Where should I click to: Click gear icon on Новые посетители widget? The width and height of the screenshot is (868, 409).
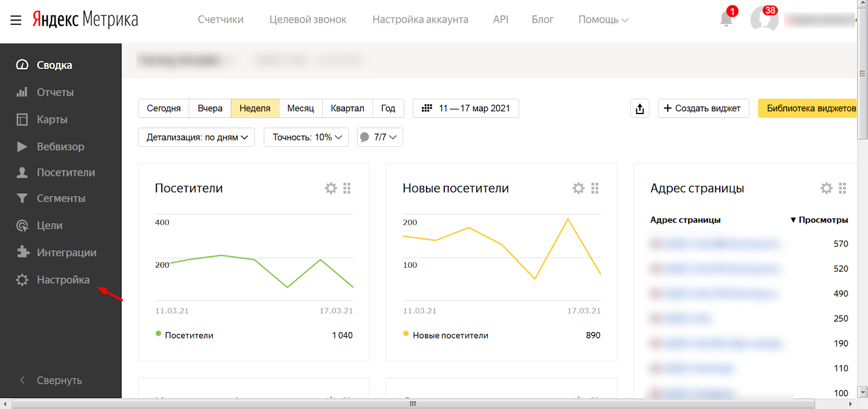coord(578,188)
